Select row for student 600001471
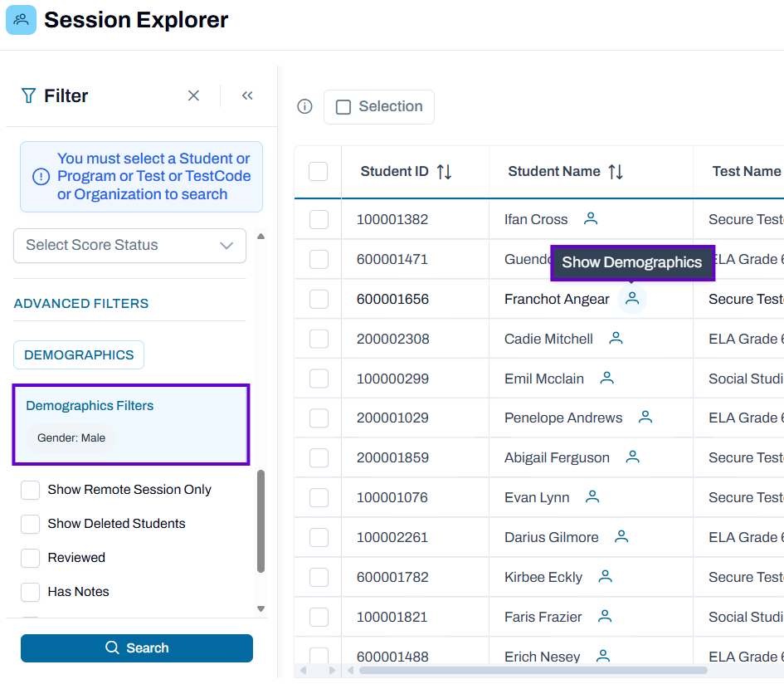784x684 pixels. point(319,259)
